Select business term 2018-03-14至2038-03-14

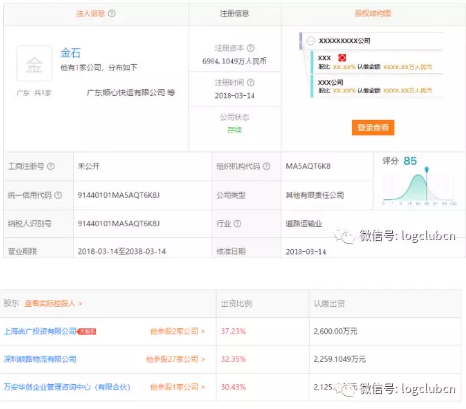(122, 251)
